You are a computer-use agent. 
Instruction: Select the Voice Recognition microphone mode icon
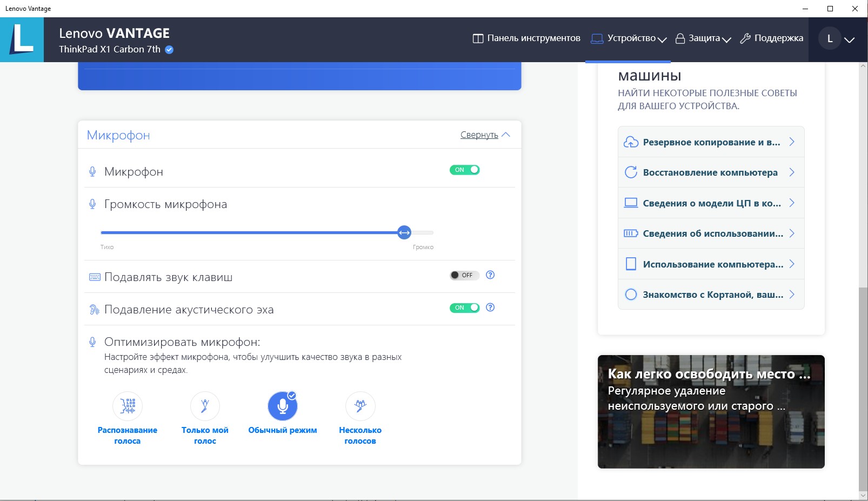[128, 406]
